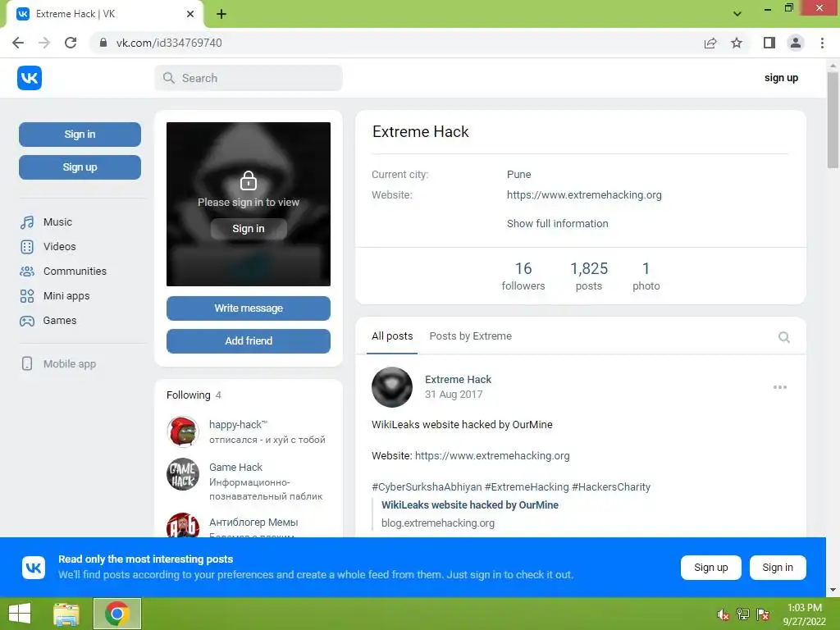The width and height of the screenshot is (840, 630).
Task: Open Windows Start menu
Action: pos(20,614)
